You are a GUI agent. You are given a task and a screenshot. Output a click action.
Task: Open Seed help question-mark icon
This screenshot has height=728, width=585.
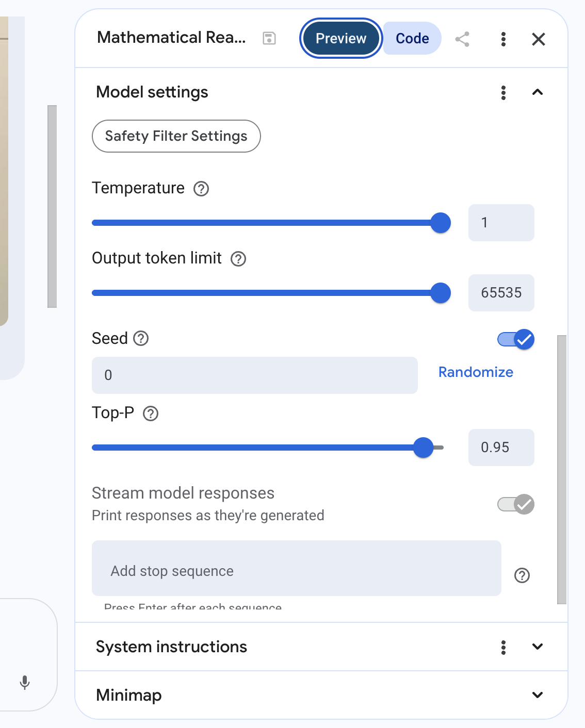coord(141,339)
